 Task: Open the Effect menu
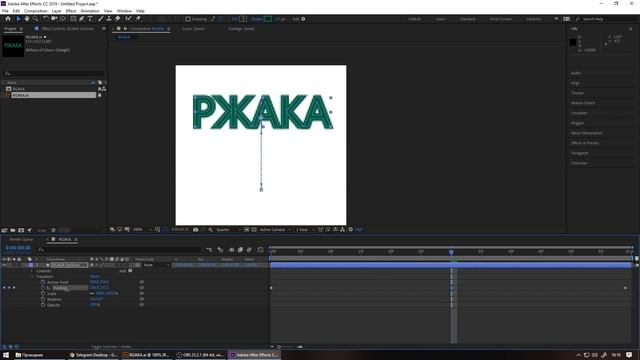tap(71, 11)
